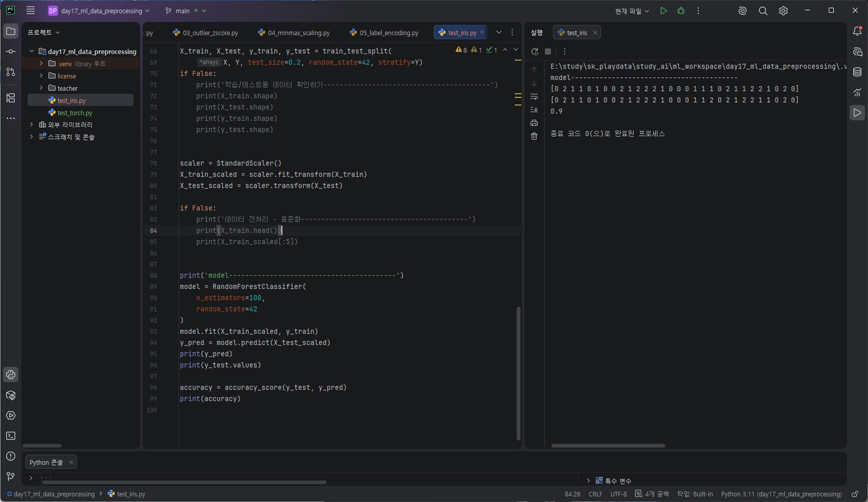Close the test_iris Run tab
868x502 pixels.
(595, 33)
